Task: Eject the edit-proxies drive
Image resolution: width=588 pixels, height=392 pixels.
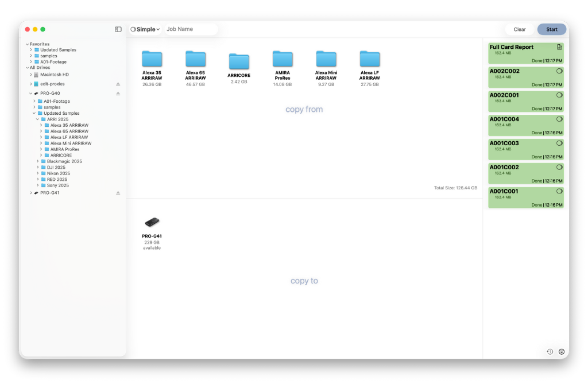Action: point(118,84)
